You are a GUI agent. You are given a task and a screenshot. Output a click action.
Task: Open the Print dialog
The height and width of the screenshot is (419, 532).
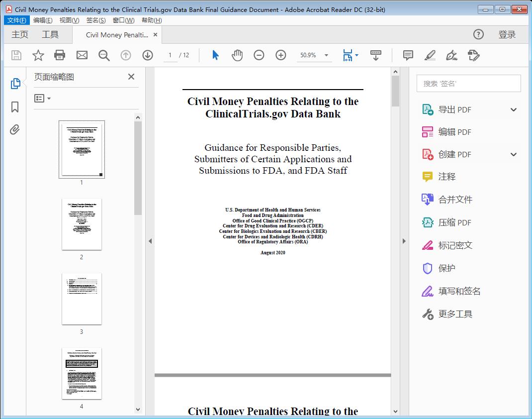point(60,55)
